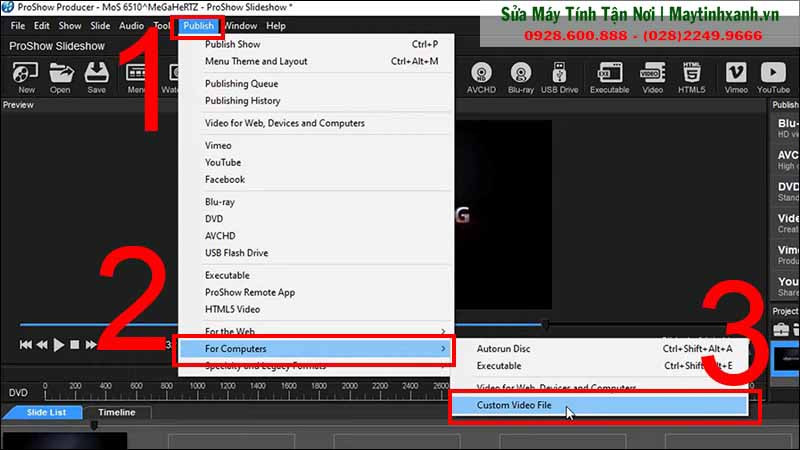Click the project thumbnail at right

click(786, 359)
